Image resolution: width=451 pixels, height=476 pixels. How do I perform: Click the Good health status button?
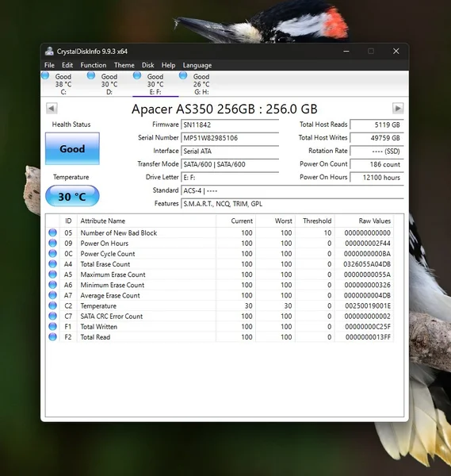point(72,149)
